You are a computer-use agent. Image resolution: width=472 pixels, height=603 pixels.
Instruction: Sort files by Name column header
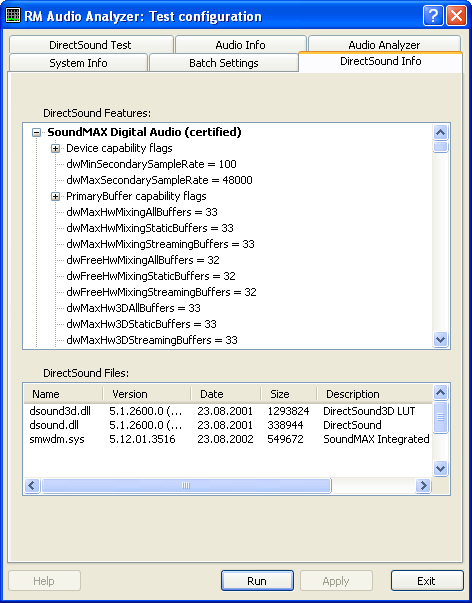[x=63, y=394]
